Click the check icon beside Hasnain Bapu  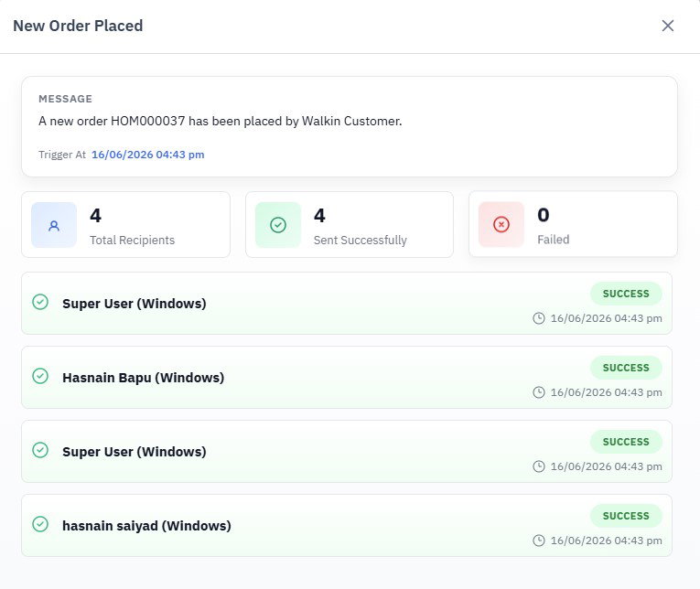pos(40,376)
